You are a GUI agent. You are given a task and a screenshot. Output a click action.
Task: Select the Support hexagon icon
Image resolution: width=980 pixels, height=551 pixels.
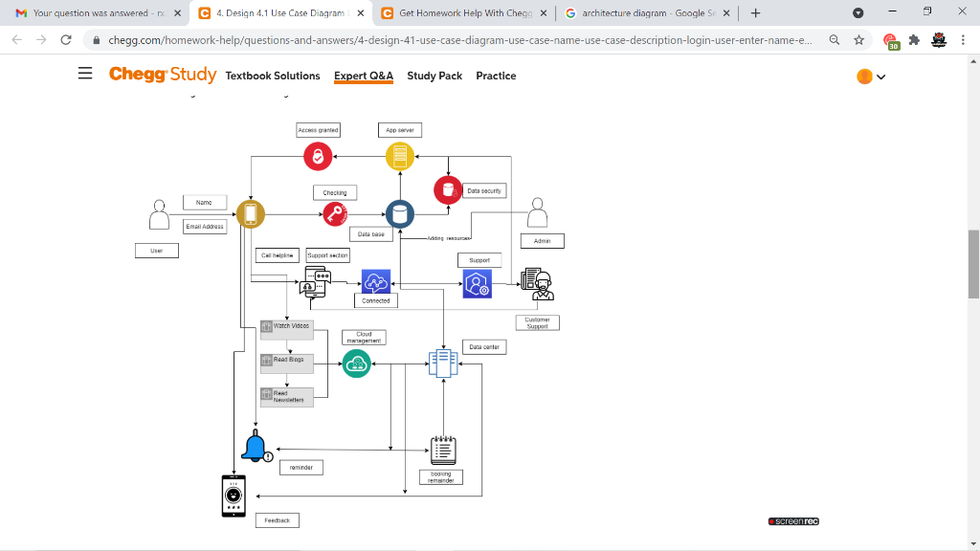click(477, 282)
